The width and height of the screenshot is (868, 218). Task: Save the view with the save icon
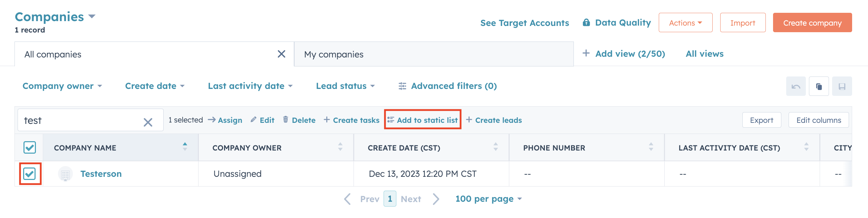pyautogui.click(x=842, y=86)
